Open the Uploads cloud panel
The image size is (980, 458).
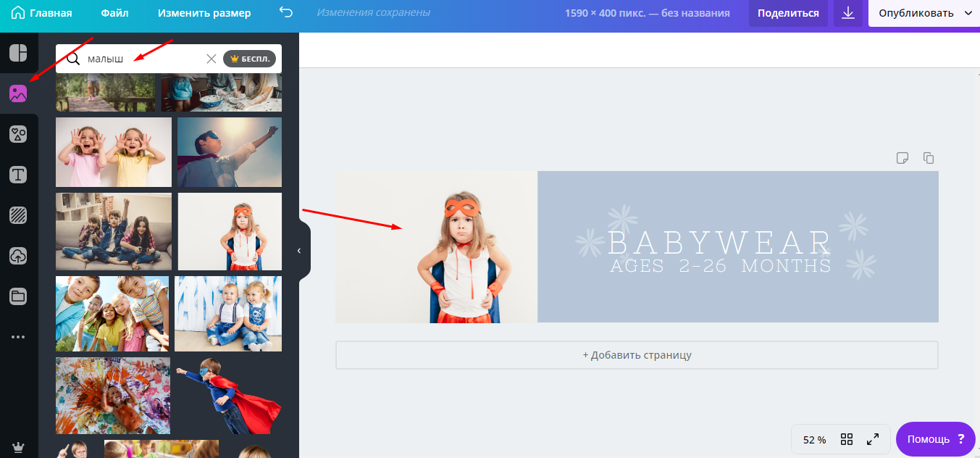[18, 256]
